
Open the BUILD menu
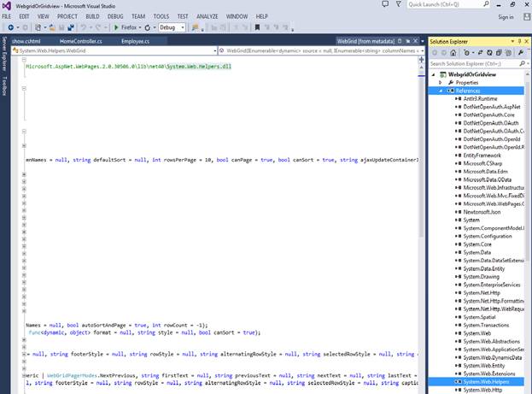coord(92,16)
